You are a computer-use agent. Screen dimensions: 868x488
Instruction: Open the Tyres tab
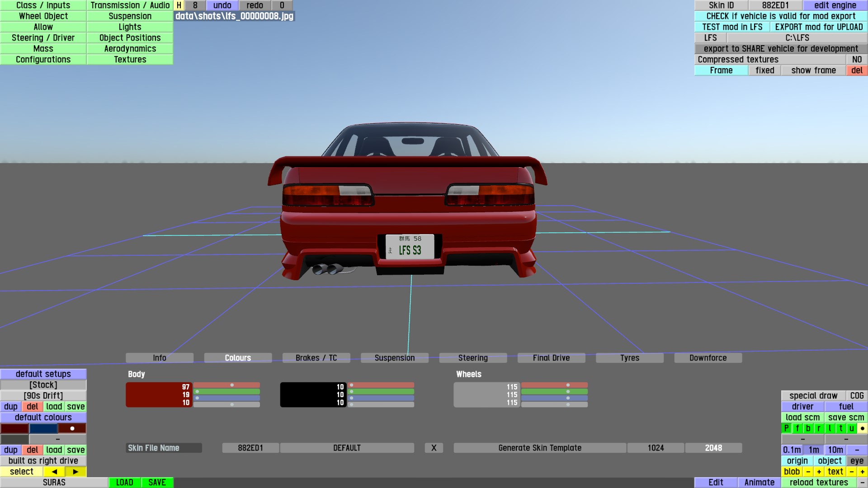[x=629, y=358]
